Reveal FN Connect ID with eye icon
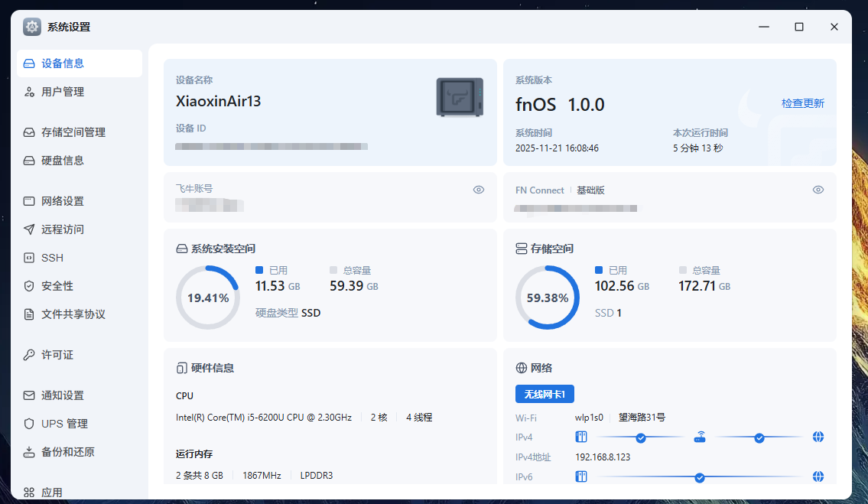 (x=818, y=190)
